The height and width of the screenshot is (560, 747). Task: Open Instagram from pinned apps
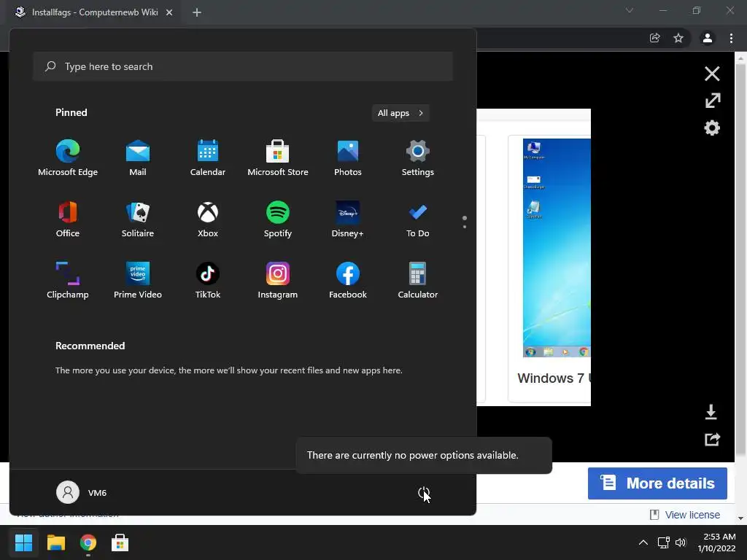coord(278,281)
